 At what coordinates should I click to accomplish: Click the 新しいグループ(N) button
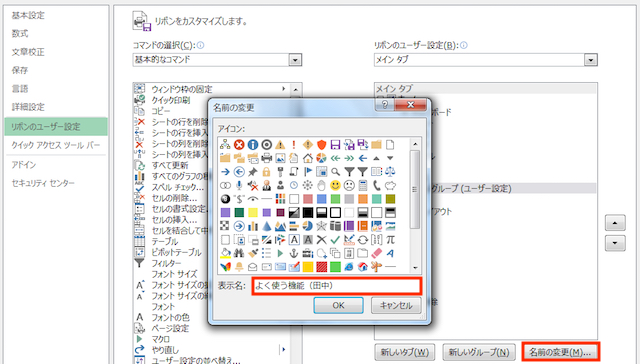point(479,352)
